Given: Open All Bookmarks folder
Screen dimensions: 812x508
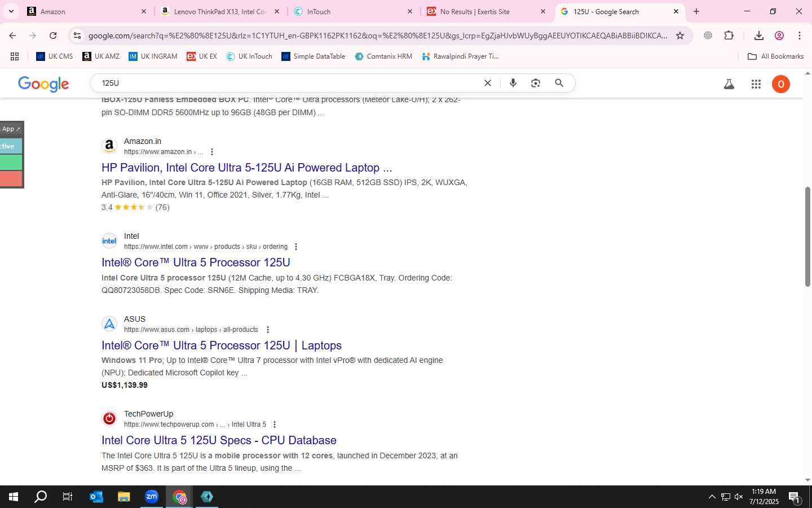Looking at the screenshot, I should click(775, 56).
